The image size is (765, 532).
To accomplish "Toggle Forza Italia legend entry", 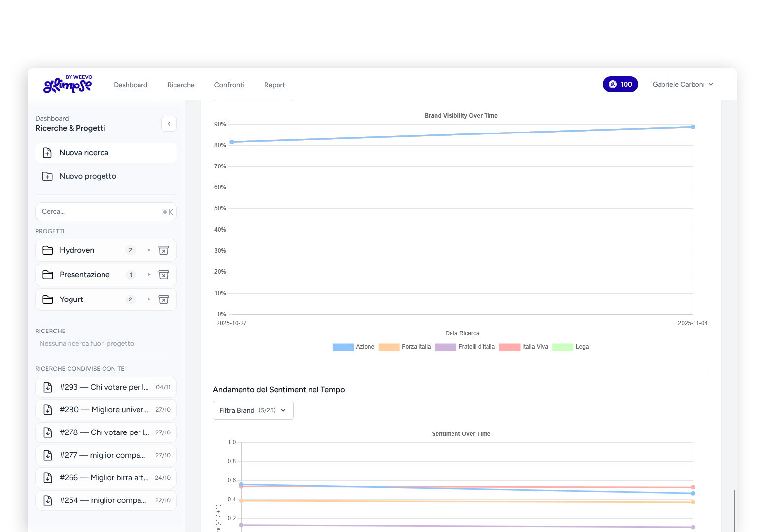I will pos(404,347).
